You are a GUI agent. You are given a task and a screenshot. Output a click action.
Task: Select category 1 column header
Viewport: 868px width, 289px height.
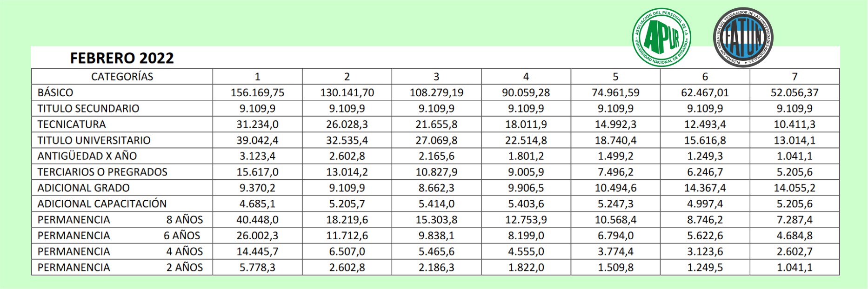257,77
